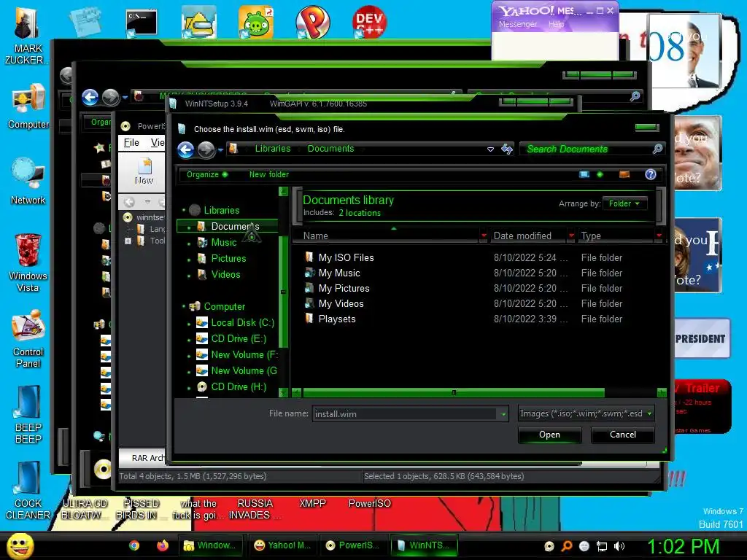Open the dialog's blue Help question icon
The width and height of the screenshot is (747, 560).
coord(650,174)
